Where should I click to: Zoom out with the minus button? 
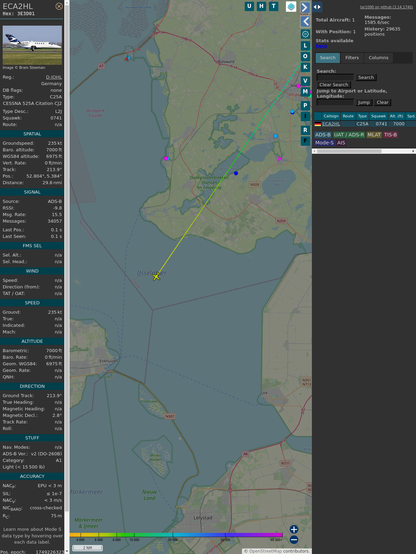pyautogui.click(x=294, y=540)
